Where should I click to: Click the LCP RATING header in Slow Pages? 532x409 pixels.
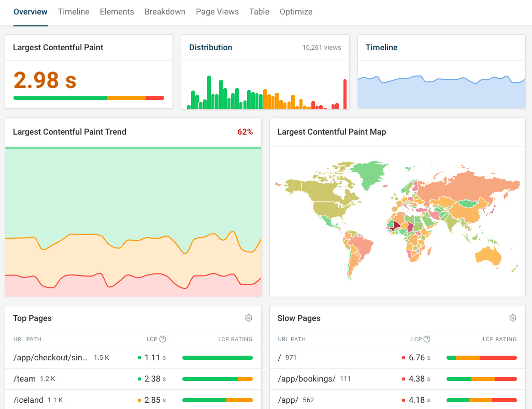pos(499,339)
